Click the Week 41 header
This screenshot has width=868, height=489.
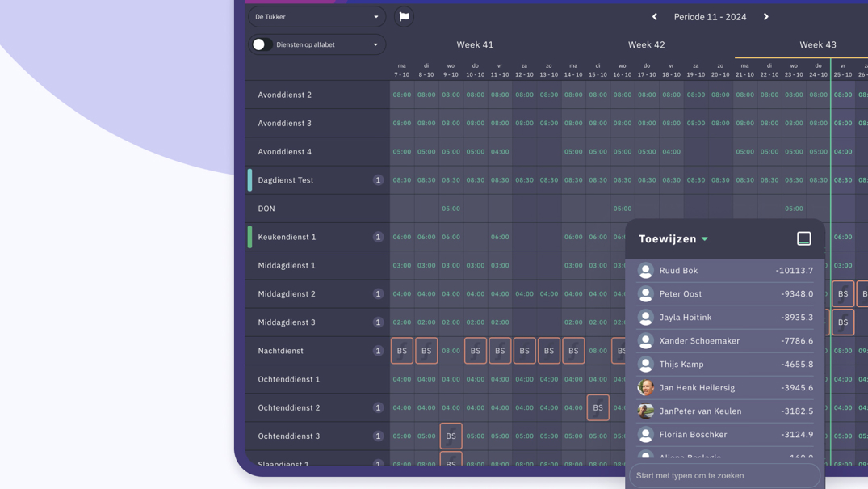[475, 44]
